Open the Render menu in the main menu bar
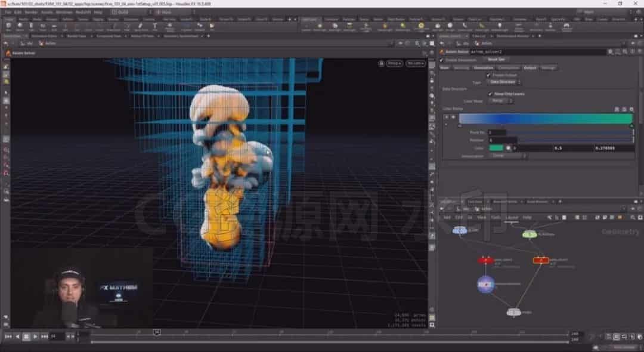644x352 pixels. 31,13
